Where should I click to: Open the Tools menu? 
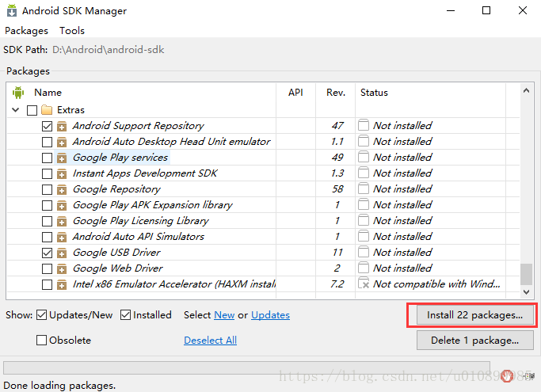pos(72,31)
